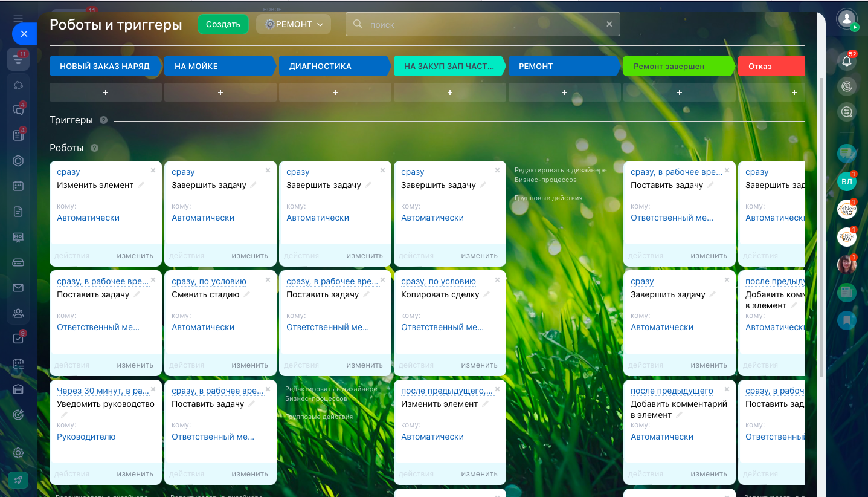Add a trigger to НА МОЙКЕ stage

[x=220, y=93]
